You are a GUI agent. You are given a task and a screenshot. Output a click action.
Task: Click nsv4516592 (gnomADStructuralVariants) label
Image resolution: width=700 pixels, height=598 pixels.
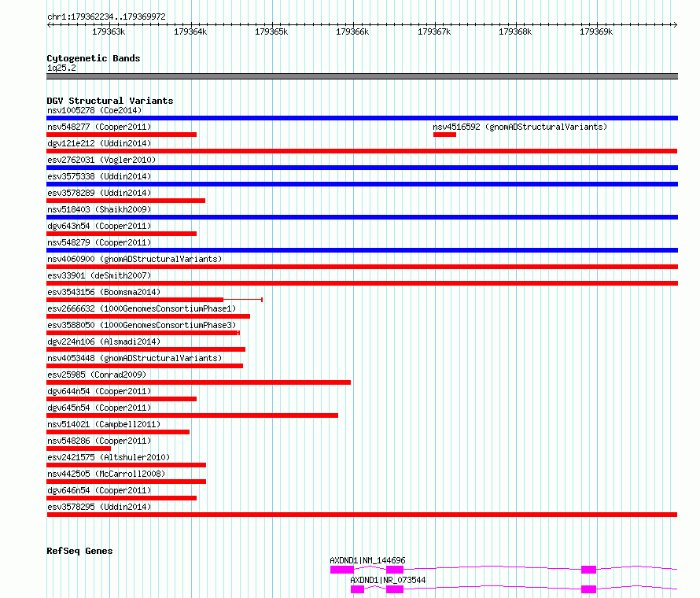point(520,127)
